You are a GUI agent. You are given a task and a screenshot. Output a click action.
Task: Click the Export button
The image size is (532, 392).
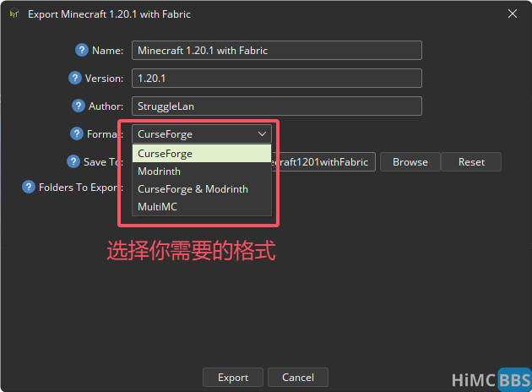[233, 378]
